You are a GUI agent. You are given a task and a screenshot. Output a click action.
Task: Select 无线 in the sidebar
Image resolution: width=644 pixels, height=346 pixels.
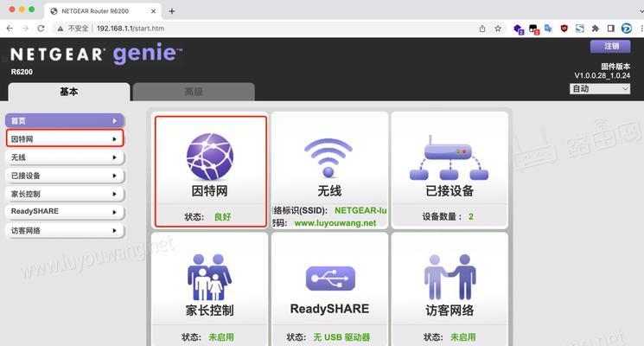(x=65, y=157)
